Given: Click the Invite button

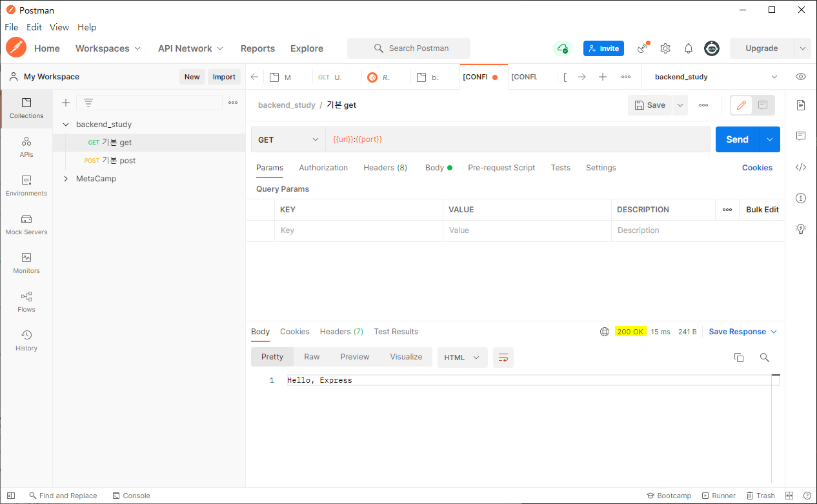Looking at the screenshot, I should point(603,48).
